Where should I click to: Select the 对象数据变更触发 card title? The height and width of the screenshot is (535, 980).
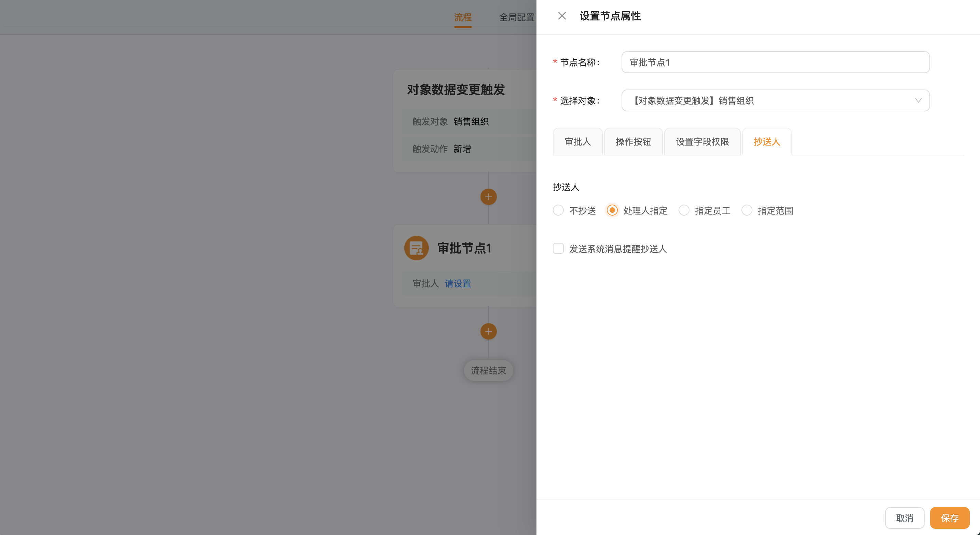456,90
